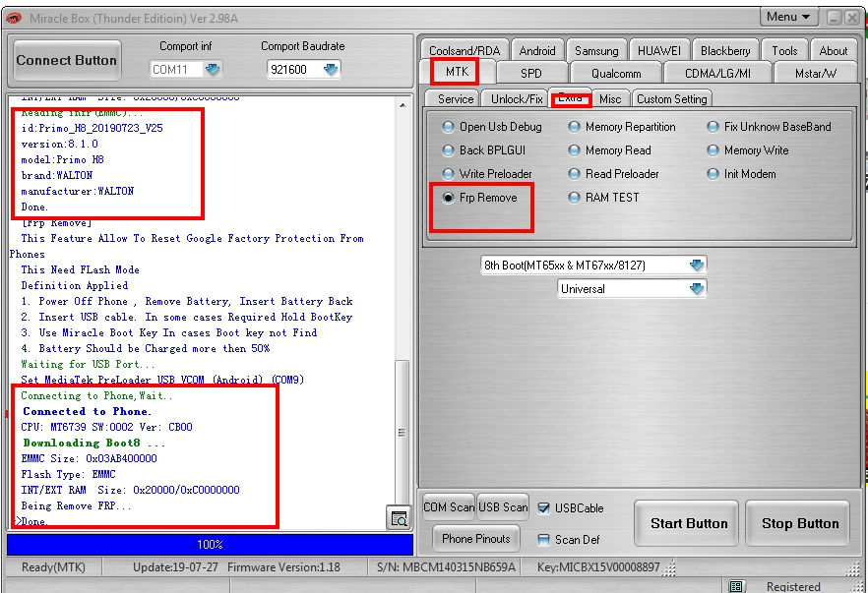This screenshot has height=593, width=868.
Task: Click the Miracle Box app icon in title bar
Action: [x=15, y=19]
